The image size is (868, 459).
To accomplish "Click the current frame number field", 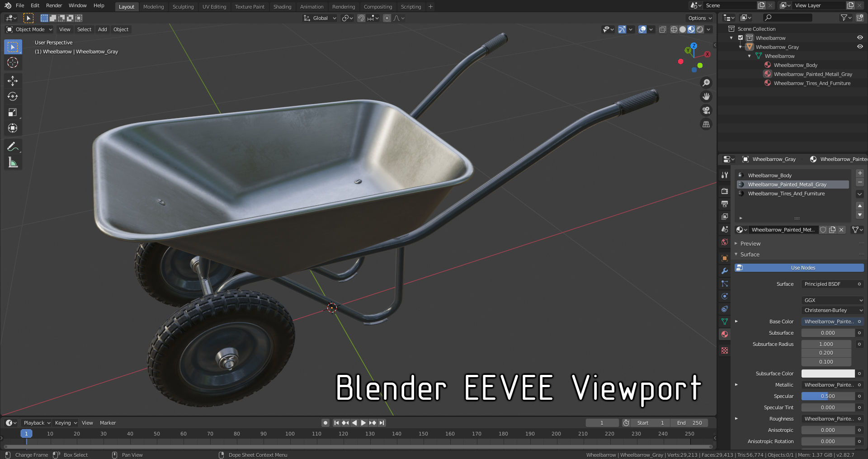I will (x=602, y=423).
